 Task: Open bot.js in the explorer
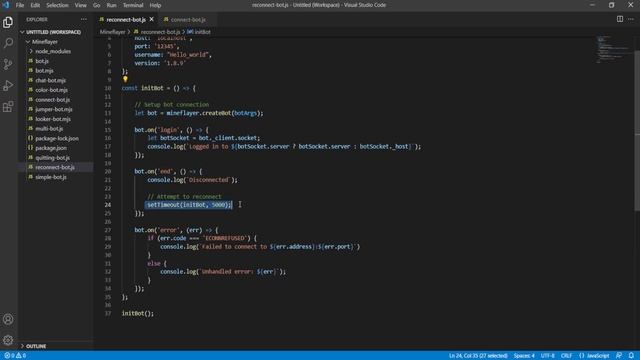coord(42,61)
